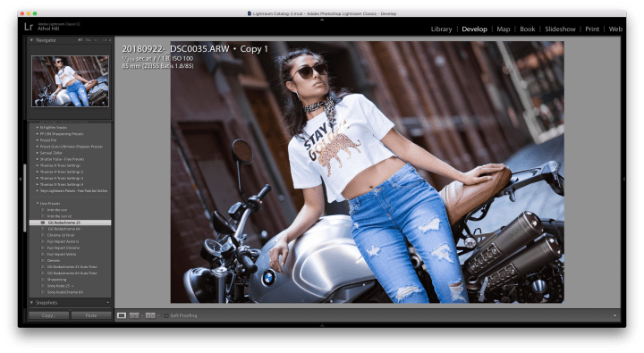Apply GG Kodachrome 25 Auto Tone preset
This screenshot has height=353, width=644.
click(x=72, y=267)
